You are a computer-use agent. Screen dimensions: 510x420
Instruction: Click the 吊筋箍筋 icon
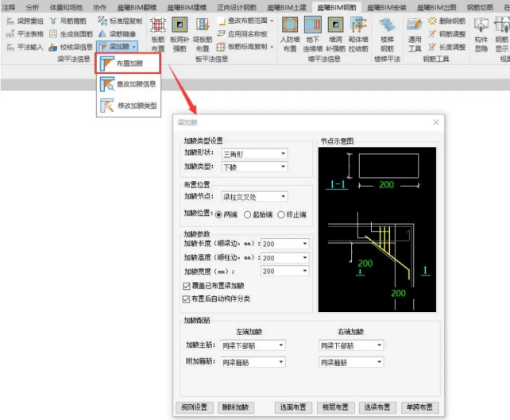click(x=52, y=21)
